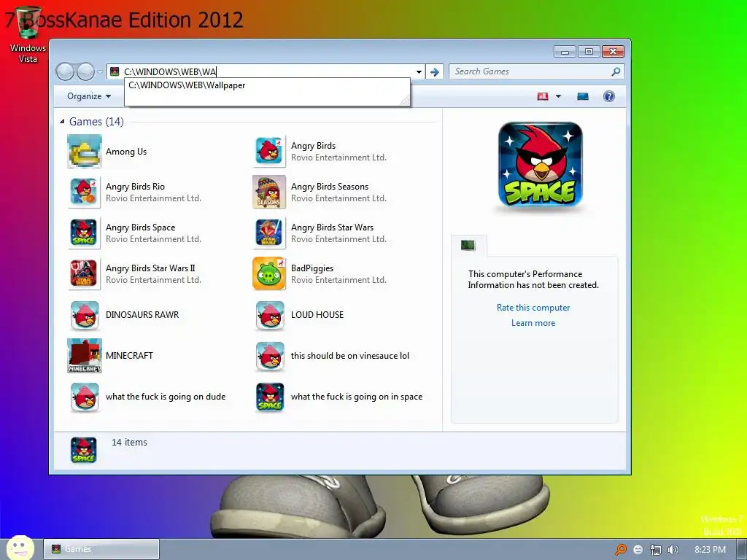This screenshot has height=560, width=747.
Task: Click the Angry Birds Space details pane icon
Action: 84,450
